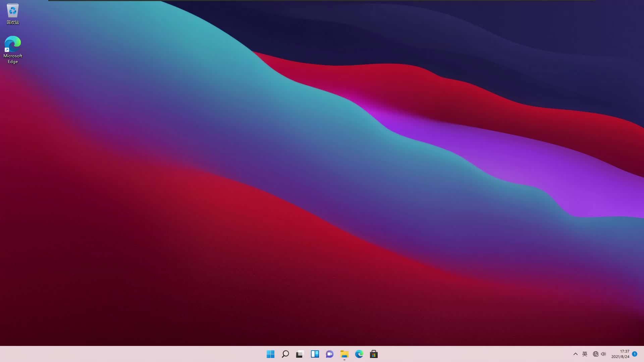Select the Microsoft Edge desktop shortcut label
The image size is (644, 362).
coord(13,59)
